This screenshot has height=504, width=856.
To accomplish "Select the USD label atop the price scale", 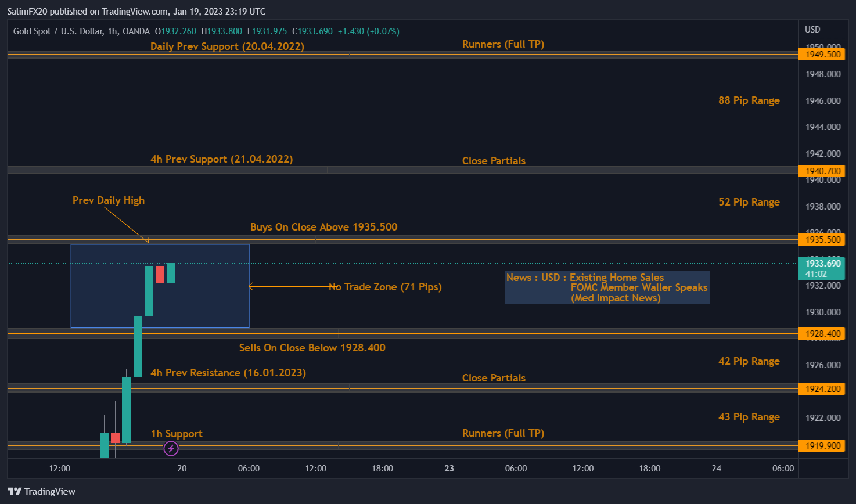I will point(812,30).
